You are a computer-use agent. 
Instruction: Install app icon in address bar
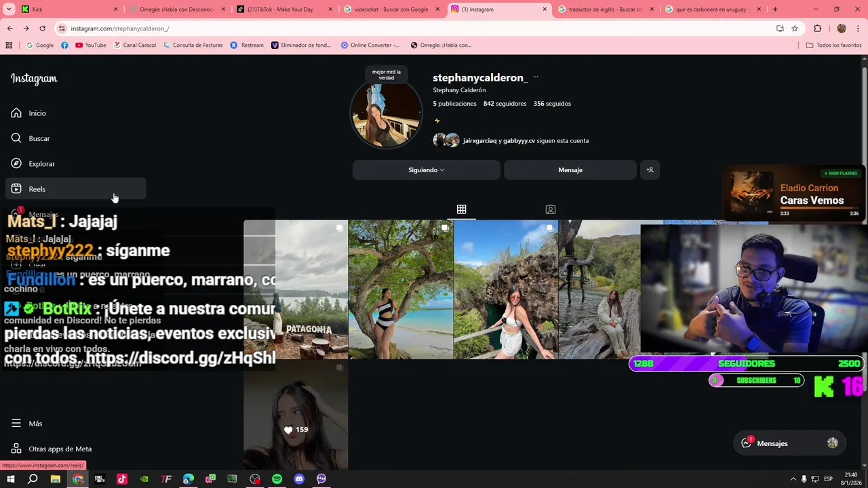tap(780, 28)
